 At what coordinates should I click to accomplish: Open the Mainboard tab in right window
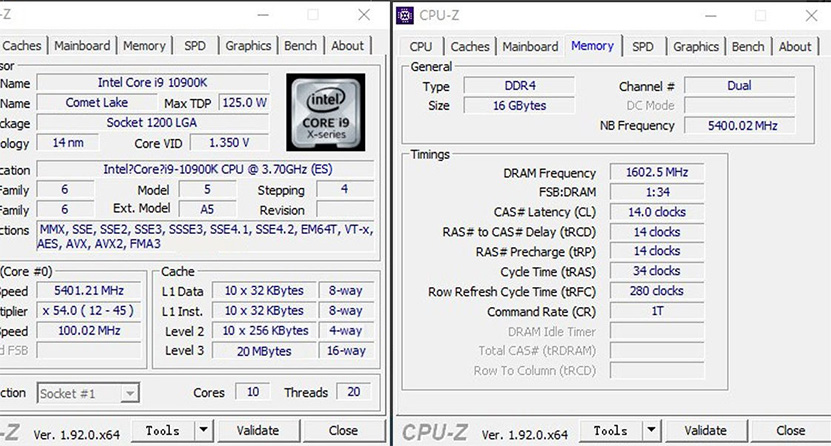[531, 47]
